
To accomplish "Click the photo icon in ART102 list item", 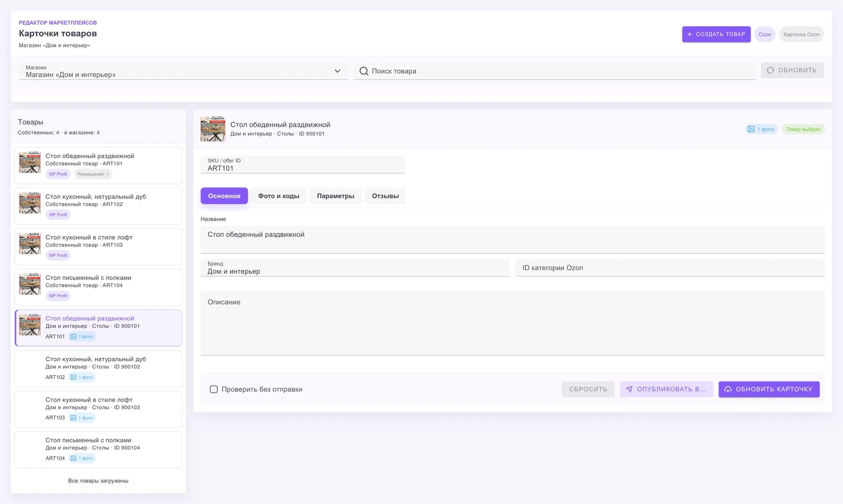I will coord(74,377).
